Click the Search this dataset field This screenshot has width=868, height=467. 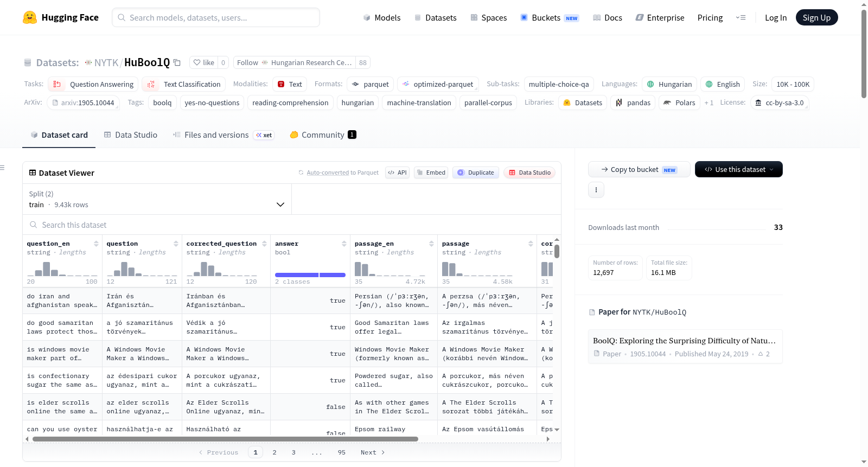click(292, 225)
